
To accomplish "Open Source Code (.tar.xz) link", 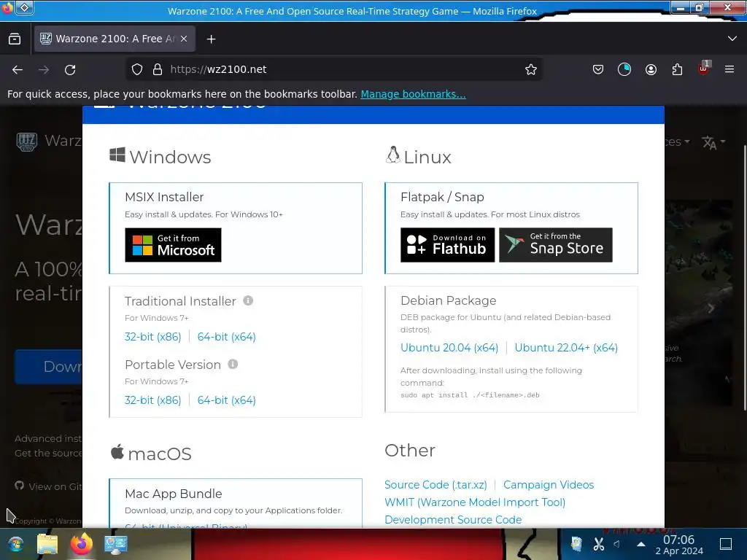I will pos(436,485).
